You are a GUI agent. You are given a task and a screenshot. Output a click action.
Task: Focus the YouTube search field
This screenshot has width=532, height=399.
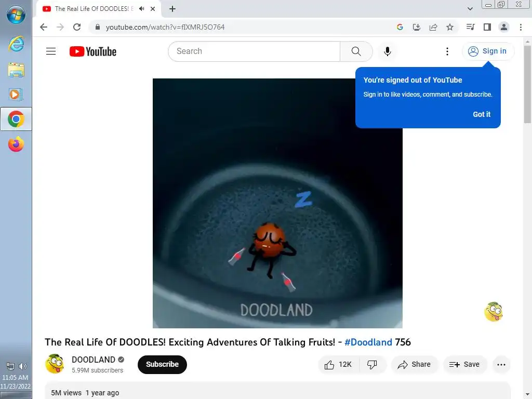[254, 51]
